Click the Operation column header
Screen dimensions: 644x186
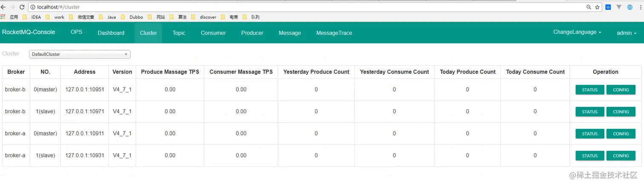(x=605, y=72)
